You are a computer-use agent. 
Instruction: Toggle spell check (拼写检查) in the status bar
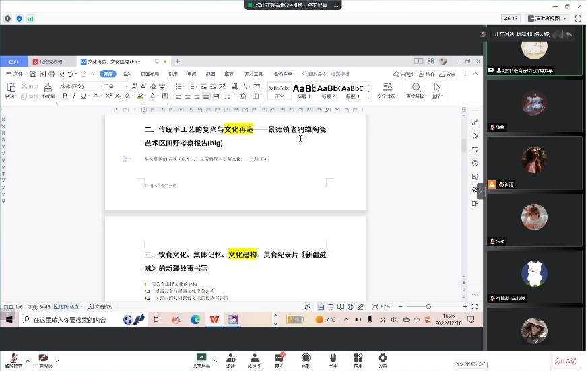click(66, 306)
